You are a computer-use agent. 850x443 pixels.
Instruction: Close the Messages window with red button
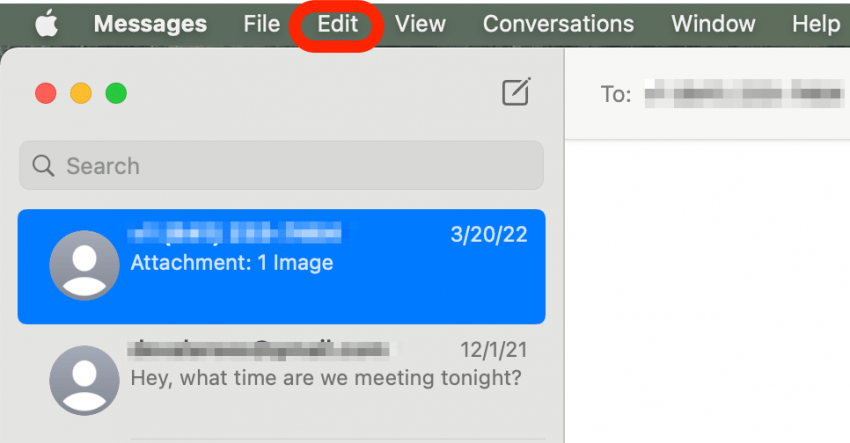[x=46, y=94]
